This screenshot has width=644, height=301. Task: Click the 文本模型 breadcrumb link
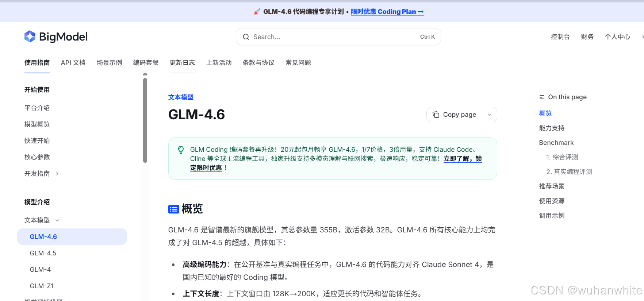[x=181, y=97]
